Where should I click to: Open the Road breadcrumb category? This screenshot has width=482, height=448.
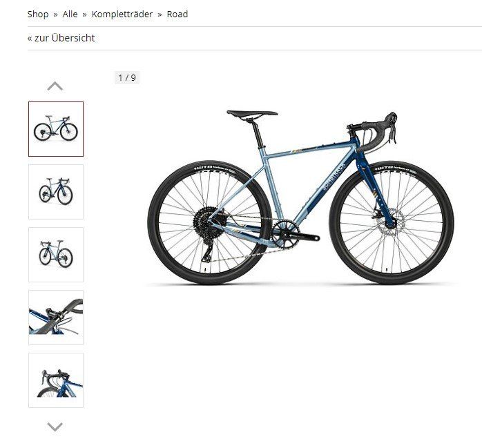click(x=177, y=14)
